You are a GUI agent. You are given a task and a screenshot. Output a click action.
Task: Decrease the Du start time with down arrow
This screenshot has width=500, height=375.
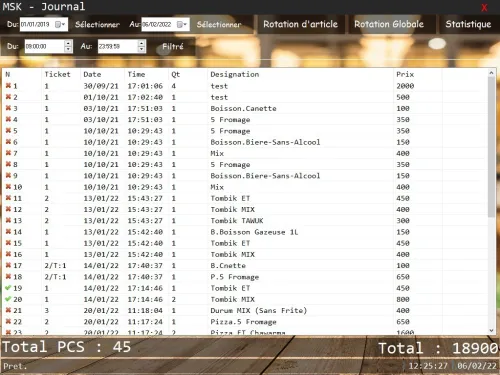click(x=68, y=50)
